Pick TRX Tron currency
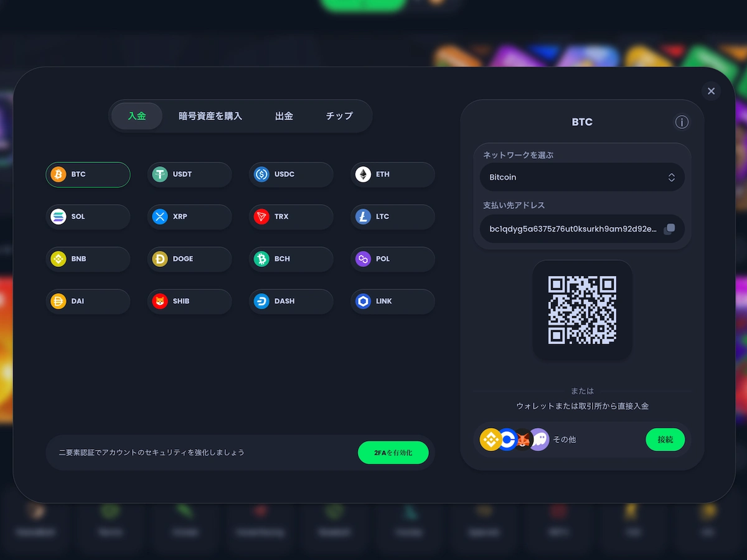This screenshot has height=560, width=747. [291, 217]
